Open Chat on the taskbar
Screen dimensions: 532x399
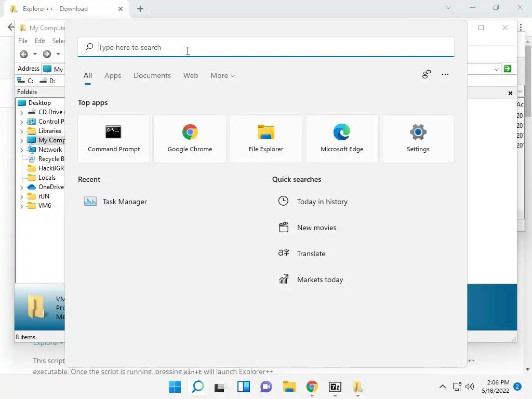point(267,387)
